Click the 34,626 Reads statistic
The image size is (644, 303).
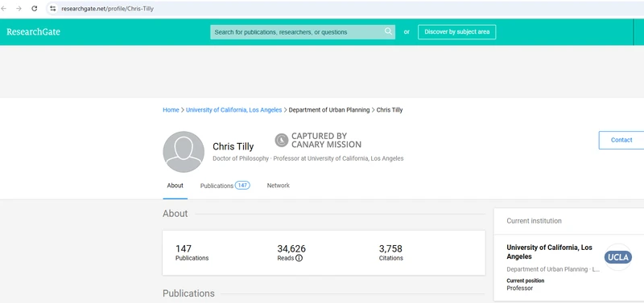291,252
